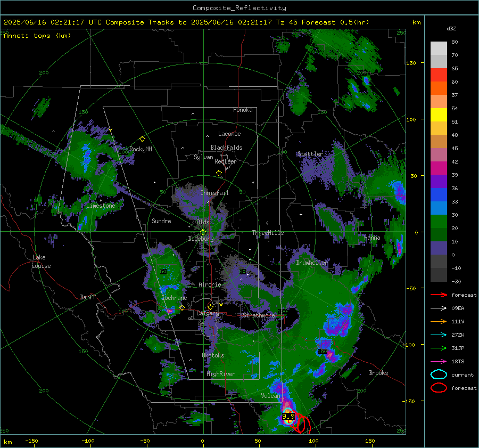479x448 pixels.
Task: Click the magenta 18TS arrow icon
Action: (439, 362)
